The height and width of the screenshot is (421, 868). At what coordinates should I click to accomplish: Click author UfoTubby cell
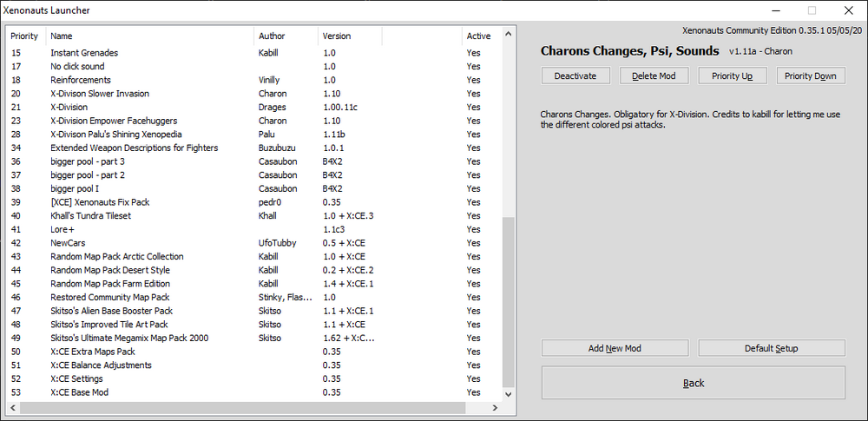tap(278, 243)
